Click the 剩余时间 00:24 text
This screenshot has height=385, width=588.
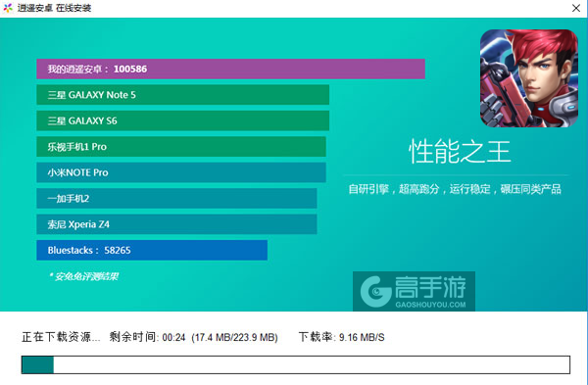tap(147, 337)
